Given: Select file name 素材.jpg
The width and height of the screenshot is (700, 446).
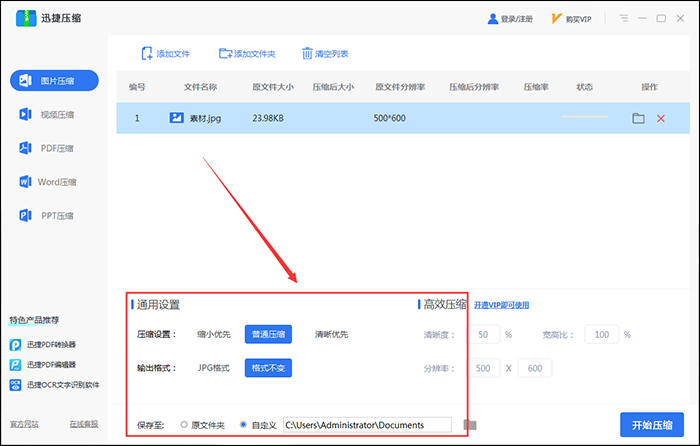Looking at the screenshot, I should pos(205,118).
